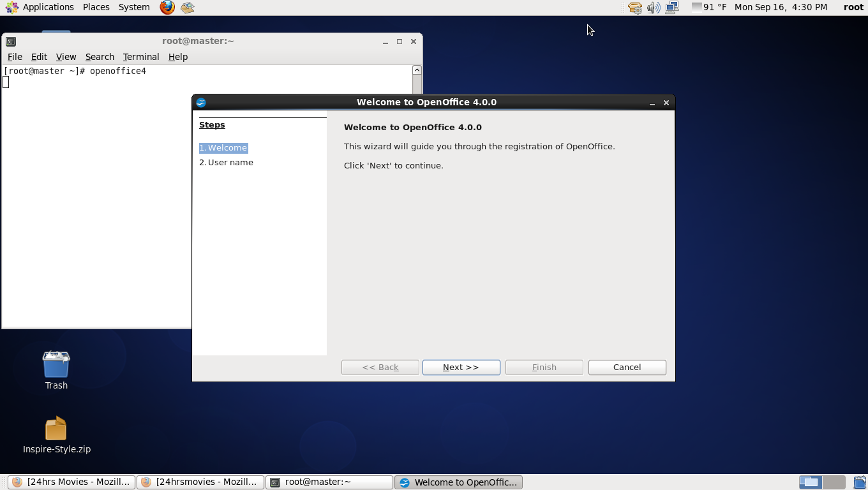Screen dimensions: 868x490
Task: Open the network connections tray icon
Action: [x=672, y=8]
